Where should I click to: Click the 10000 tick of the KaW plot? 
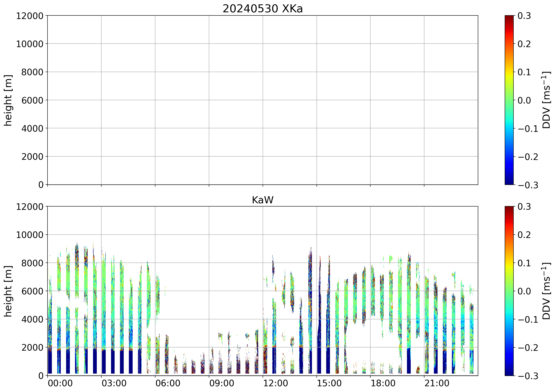[30, 235]
